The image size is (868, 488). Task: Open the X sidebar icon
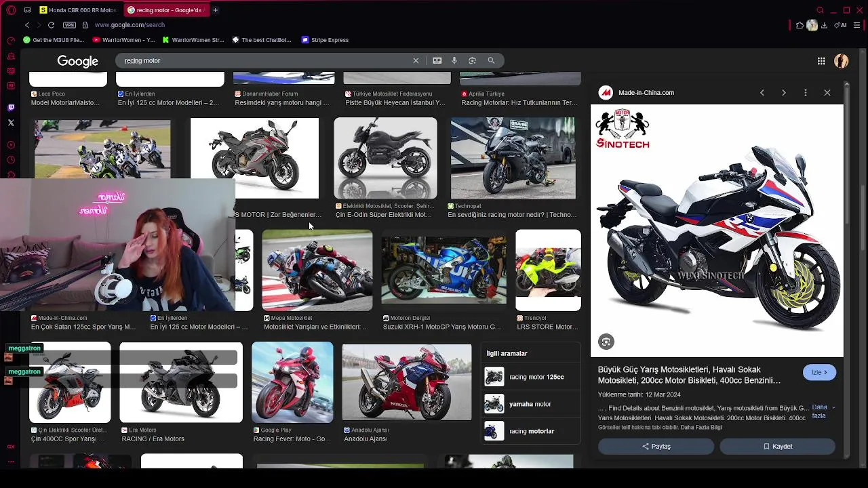11,123
